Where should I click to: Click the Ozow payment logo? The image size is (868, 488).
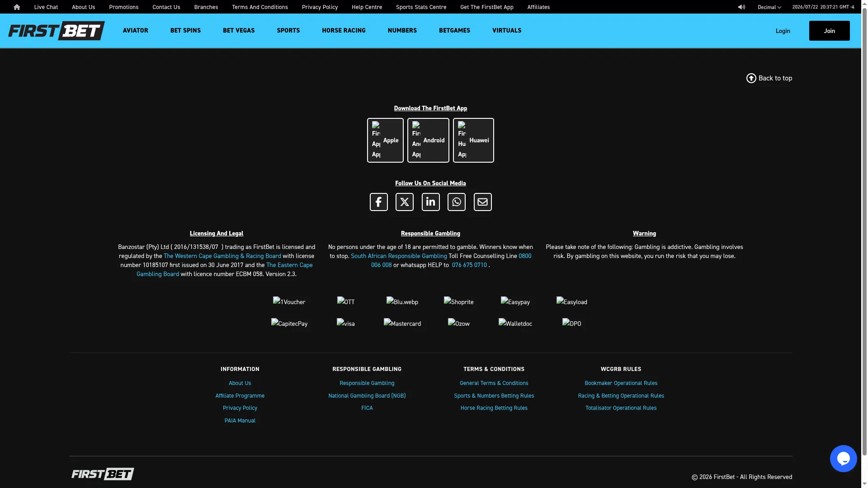pos(459,324)
